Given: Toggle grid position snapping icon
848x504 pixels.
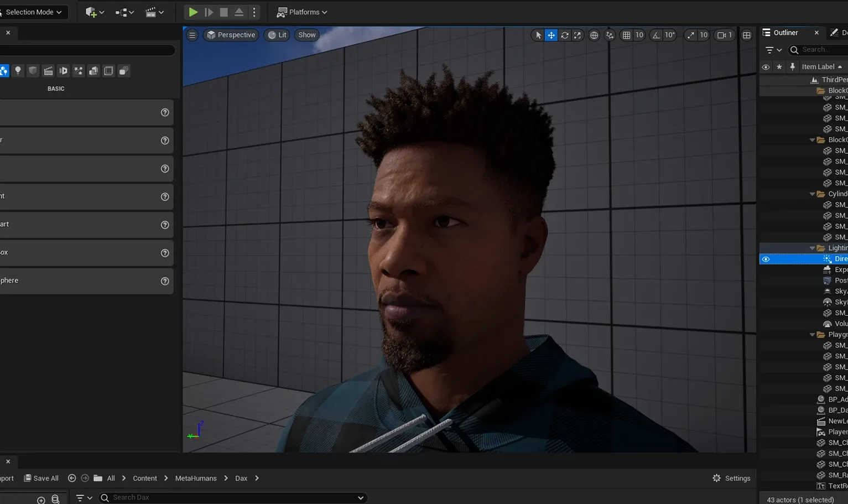Looking at the screenshot, I should [626, 35].
